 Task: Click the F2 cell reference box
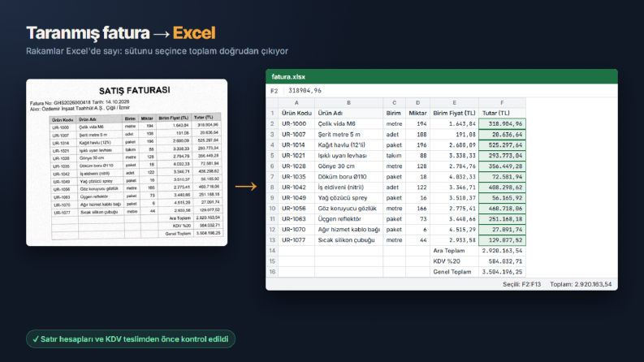(x=274, y=91)
